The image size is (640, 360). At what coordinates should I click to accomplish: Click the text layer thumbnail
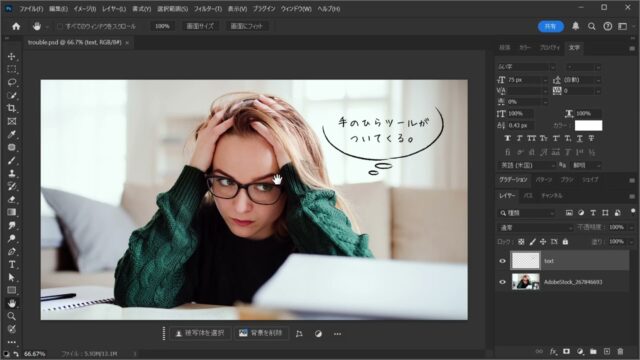[525, 261]
